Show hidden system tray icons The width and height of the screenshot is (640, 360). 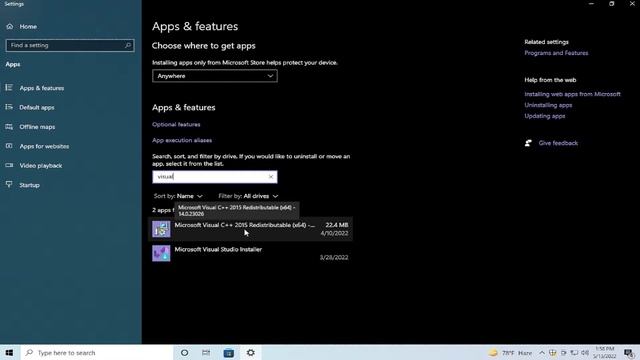pyautogui.click(x=542, y=353)
